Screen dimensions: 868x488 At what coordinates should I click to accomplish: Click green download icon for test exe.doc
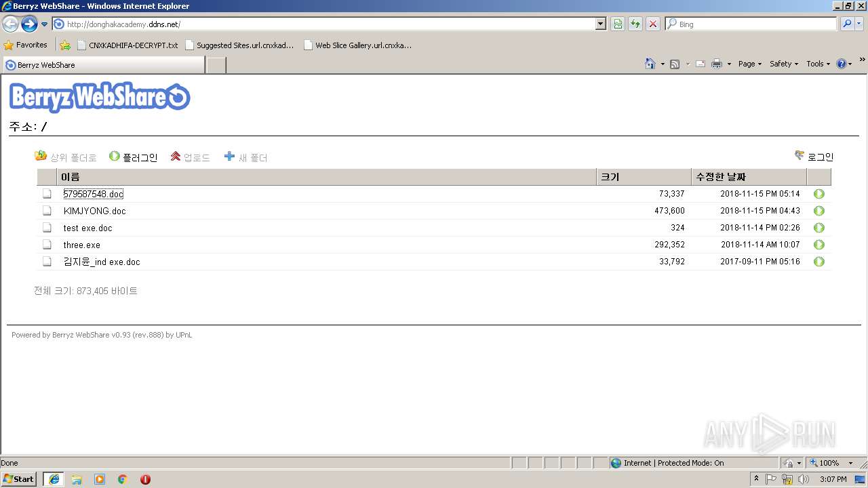[819, 228]
